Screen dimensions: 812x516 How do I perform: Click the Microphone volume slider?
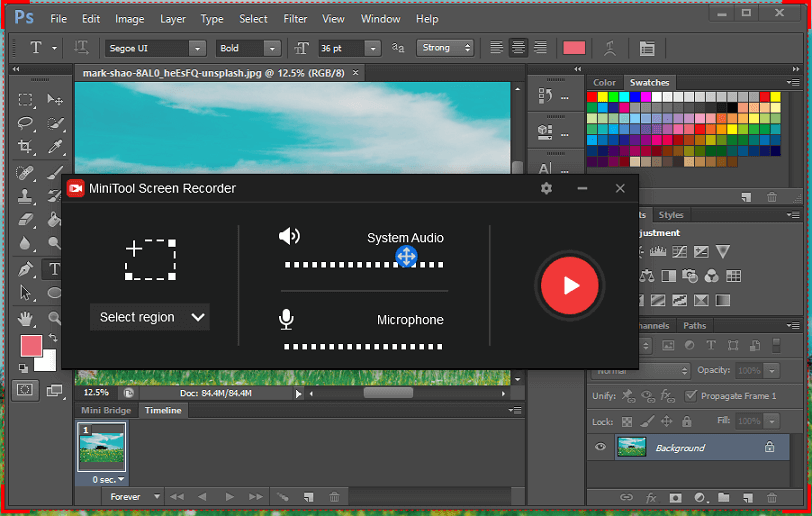[x=364, y=347]
